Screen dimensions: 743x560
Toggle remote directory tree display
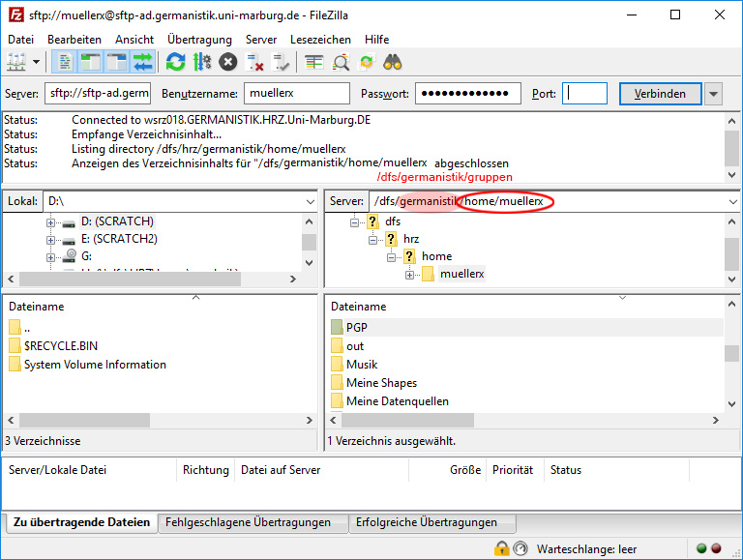pyautogui.click(x=116, y=62)
